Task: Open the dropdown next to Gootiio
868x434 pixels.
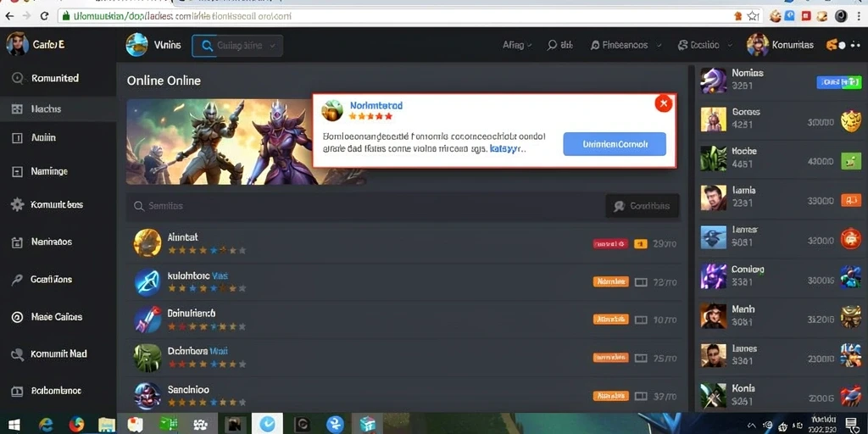Action: coord(730,46)
